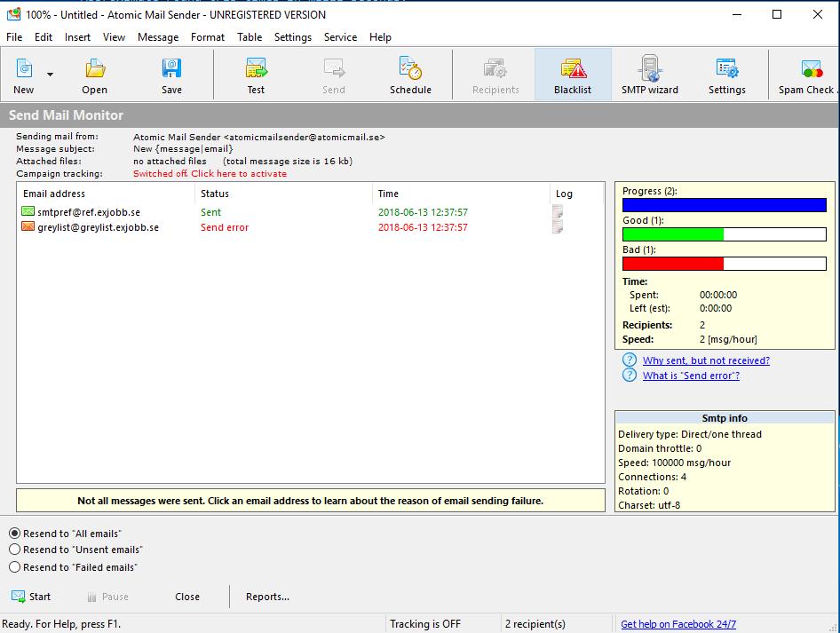The height and width of the screenshot is (633, 840).
Task: Click the green envelope icon for smtpref@ref.exjobb.se
Action: pos(28,211)
